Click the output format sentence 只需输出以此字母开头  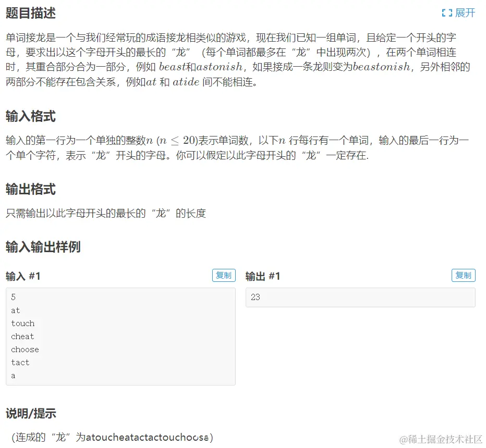(x=106, y=213)
